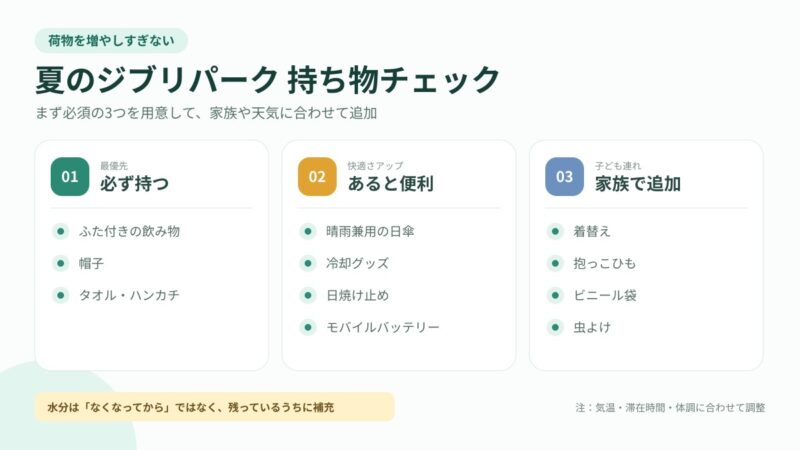Click the 荷物を増やしすぎない pill tag
The height and width of the screenshot is (450, 800).
point(111,40)
